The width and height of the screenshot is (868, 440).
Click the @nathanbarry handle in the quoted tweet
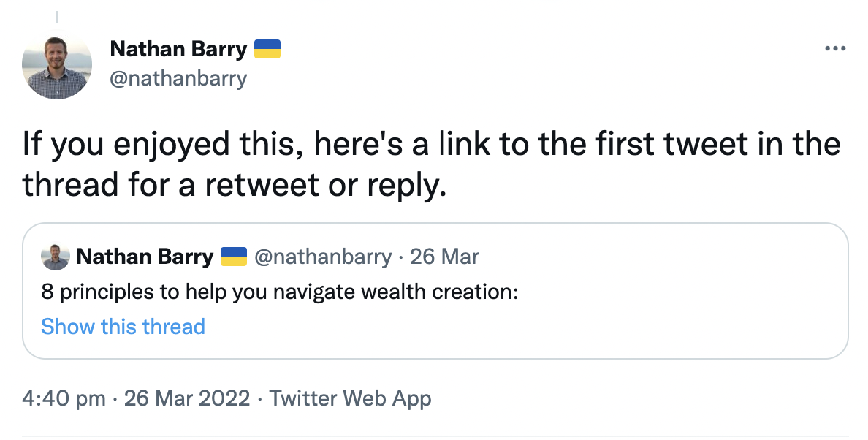322,257
